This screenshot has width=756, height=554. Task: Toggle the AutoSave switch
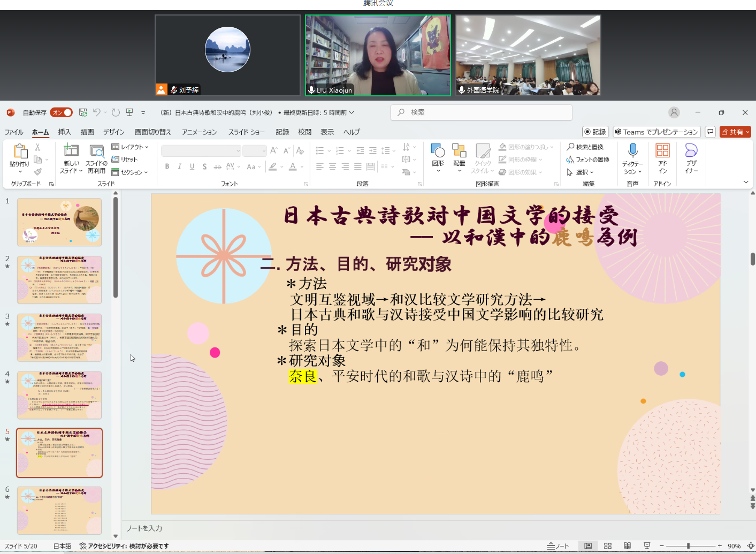click(x=62, y=112)
